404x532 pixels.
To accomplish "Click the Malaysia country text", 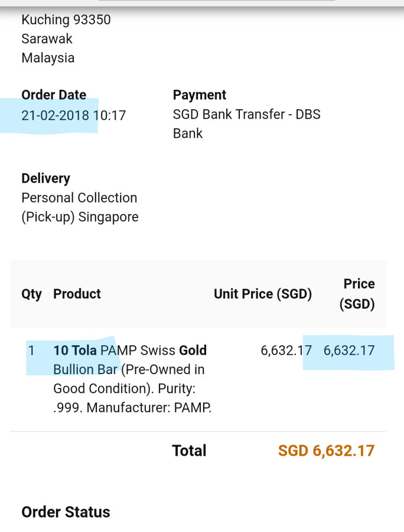I will point(48,58).
